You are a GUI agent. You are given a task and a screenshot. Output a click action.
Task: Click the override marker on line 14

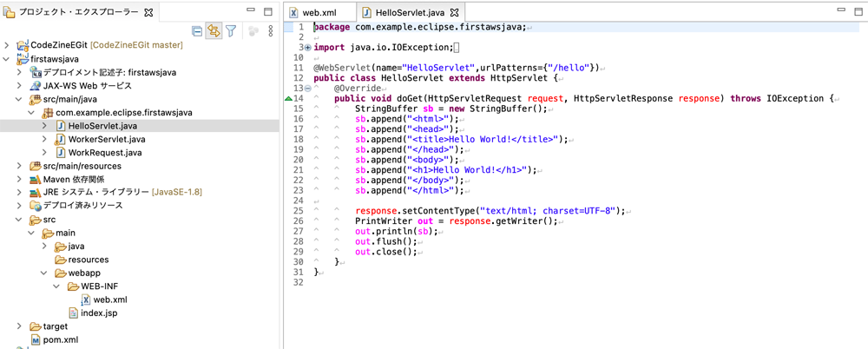(x=287, y=99)
